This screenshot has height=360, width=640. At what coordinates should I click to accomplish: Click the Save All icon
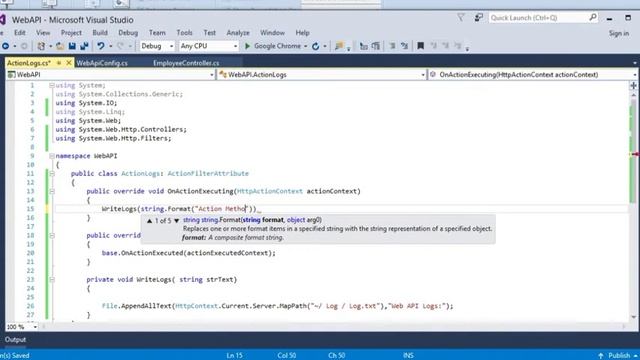84,46
